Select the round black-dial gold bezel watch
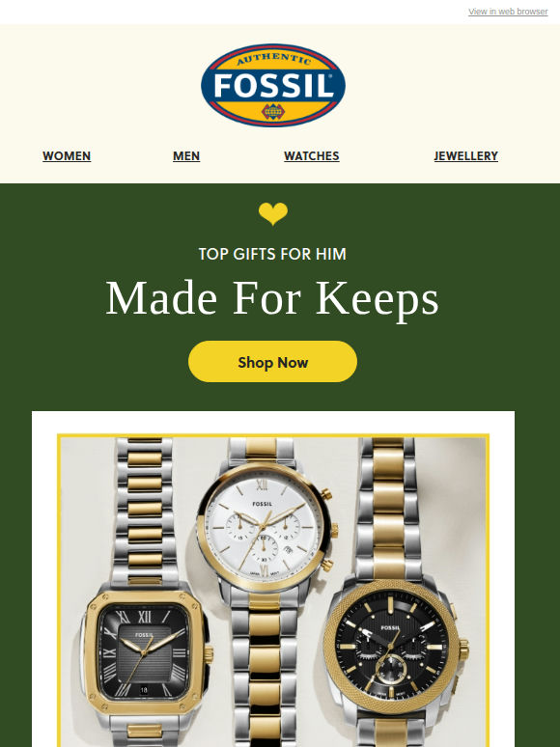The width and height of the screenshot is (560, 747). (392, 647)
